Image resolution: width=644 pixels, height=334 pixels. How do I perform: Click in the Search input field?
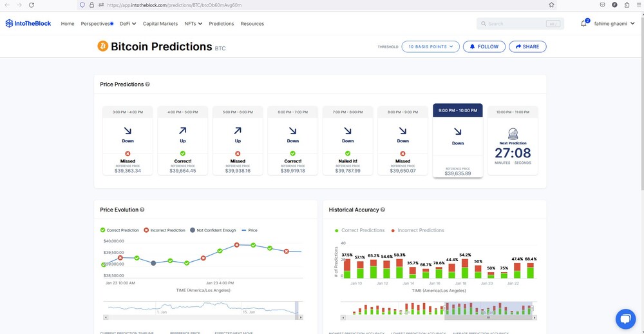(520, 24)
